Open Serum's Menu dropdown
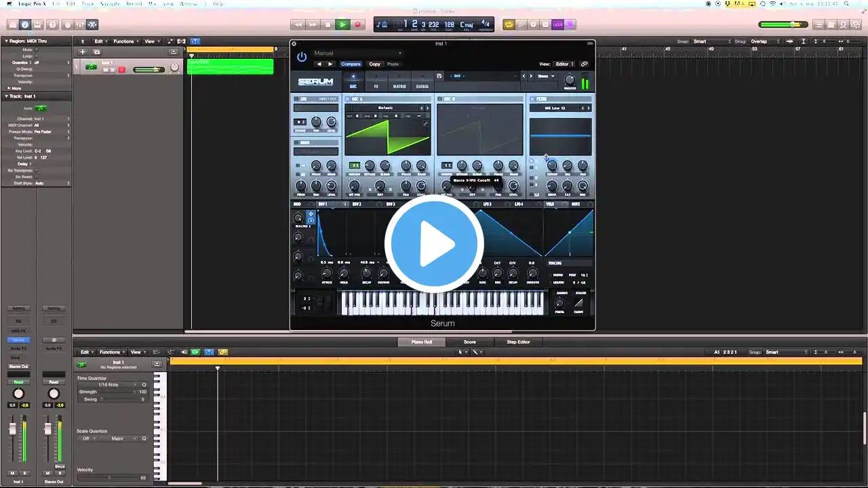This screenshot has height=488, width=868. [x=546, y=76]
